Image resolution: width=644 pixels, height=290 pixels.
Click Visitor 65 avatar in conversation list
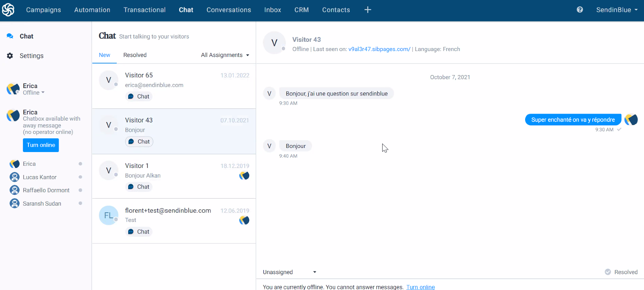pyautogui.click(x=109, y=80)
